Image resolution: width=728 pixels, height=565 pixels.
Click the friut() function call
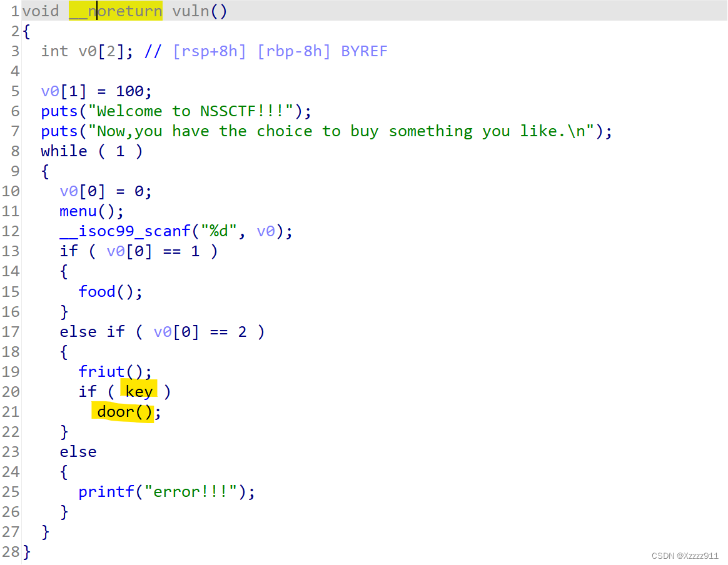click(101, 371)
